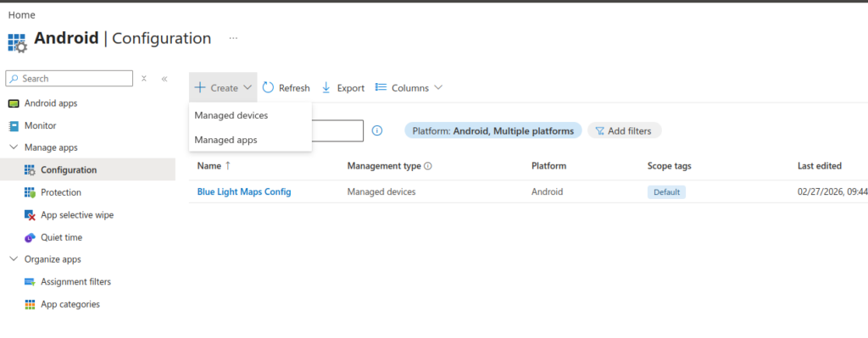The image size is (868, 338).
Task: Click the Configuration grid-gear icon in sidebar
Action: (30, 170)
